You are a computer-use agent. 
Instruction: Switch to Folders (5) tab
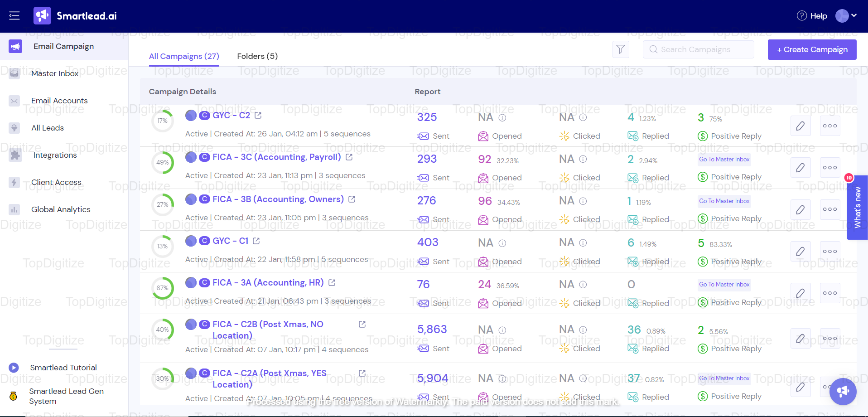click(257, 56)
